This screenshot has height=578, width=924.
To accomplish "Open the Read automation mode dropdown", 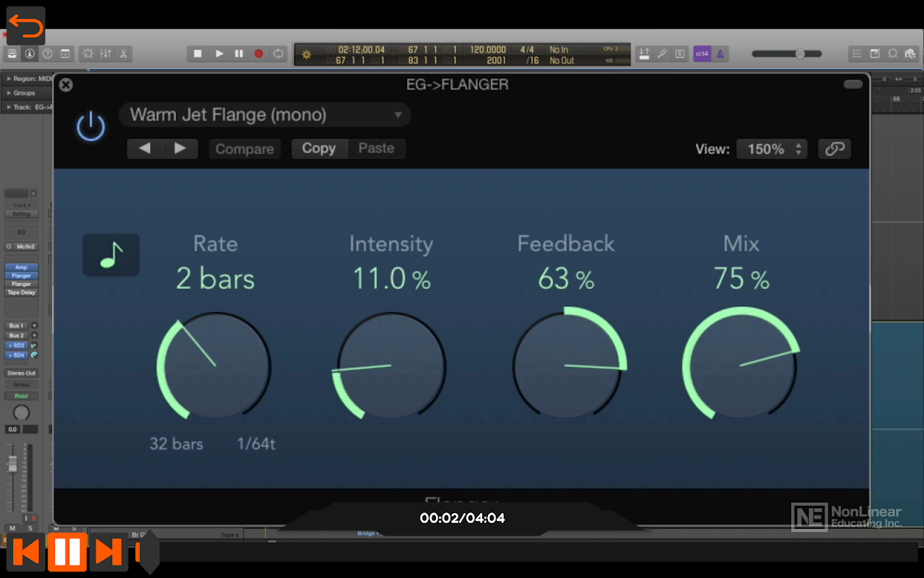I will tap(21, 396).
